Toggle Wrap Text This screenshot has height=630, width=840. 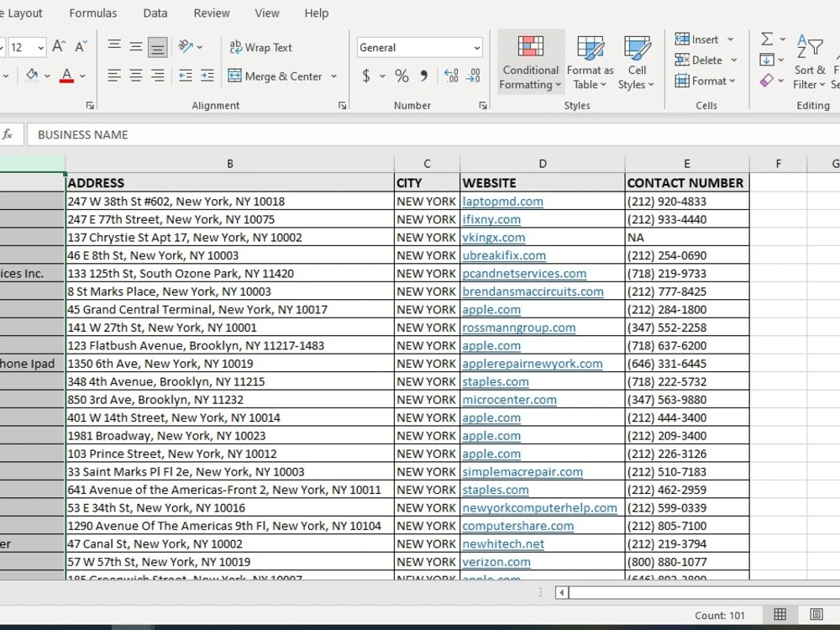260,47
